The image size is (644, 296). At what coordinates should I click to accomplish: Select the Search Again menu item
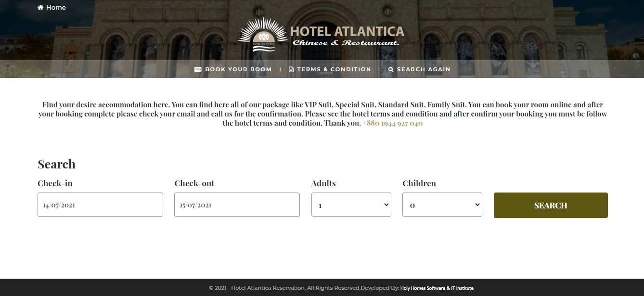(x=424, y=69)
